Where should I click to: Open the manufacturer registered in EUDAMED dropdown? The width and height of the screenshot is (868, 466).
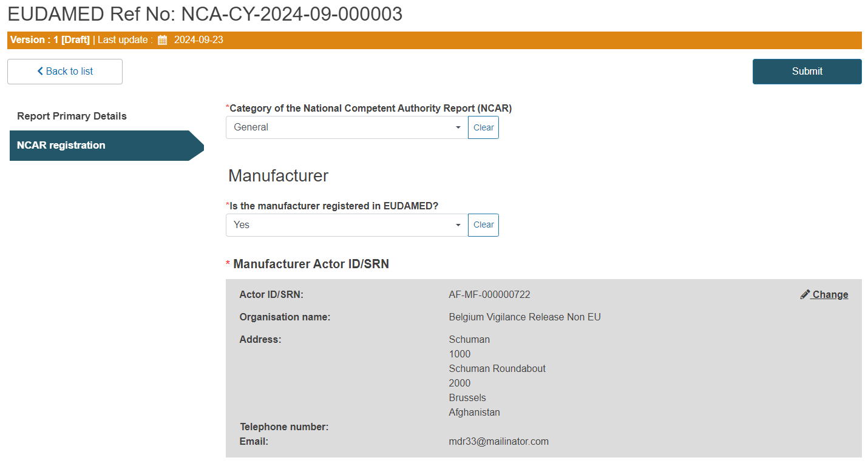point(347,225)
